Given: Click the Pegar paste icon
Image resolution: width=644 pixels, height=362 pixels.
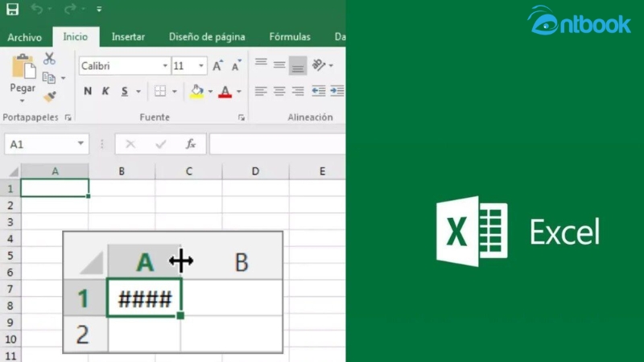Looking at the screenshot, I should pyautogui.click(x=23, y=67).
